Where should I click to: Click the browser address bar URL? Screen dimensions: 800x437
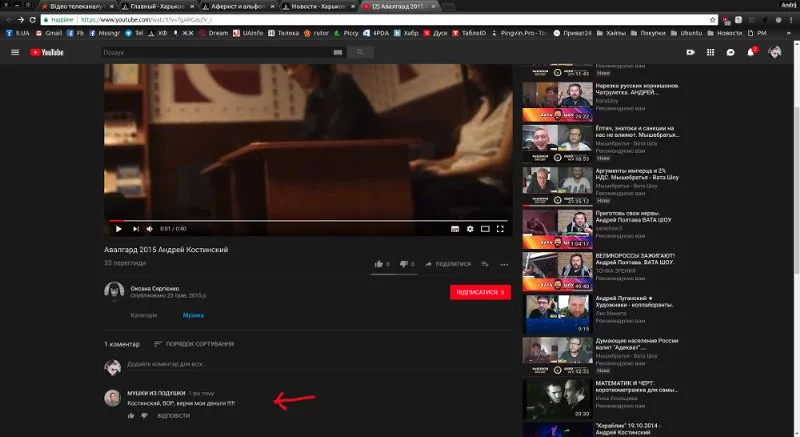tap(146, 19)
